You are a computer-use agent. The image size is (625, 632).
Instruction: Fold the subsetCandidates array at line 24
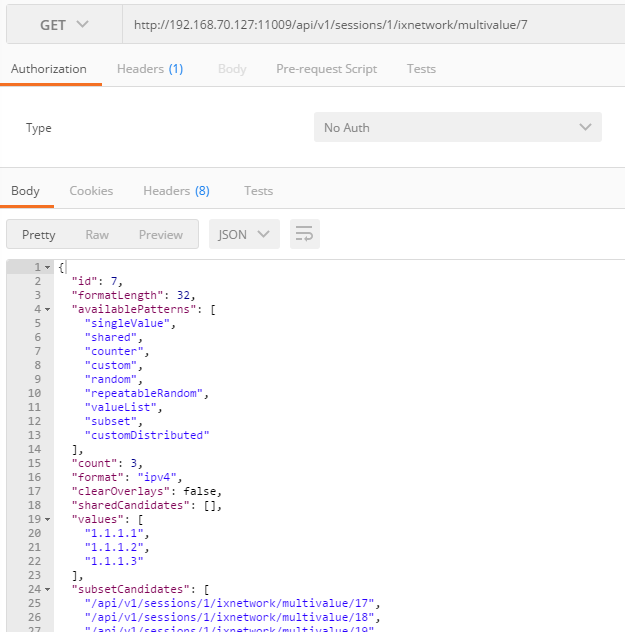pos(47,590)
